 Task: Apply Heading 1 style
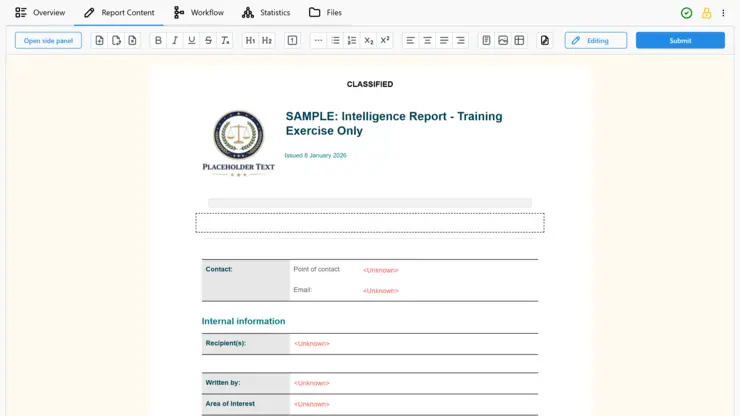click(x=250, y=41)
